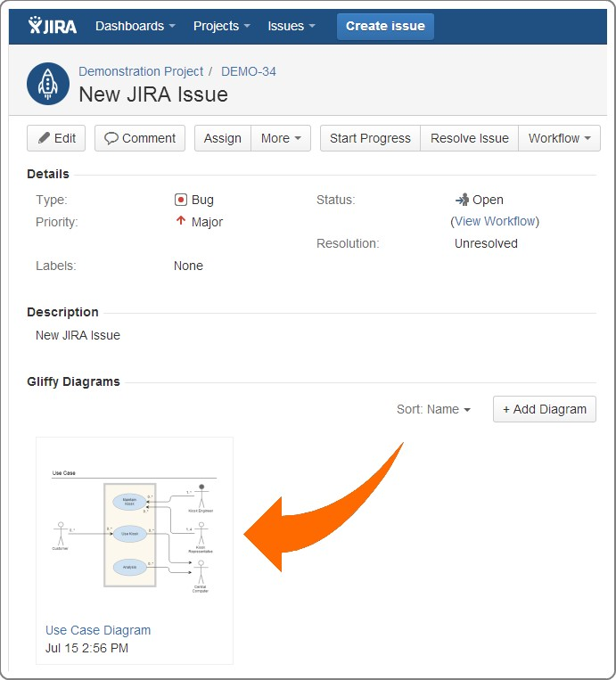The height and width of the screenshot is (680, 616).
Task: Open the Issues menu
Action: [292, 26]
